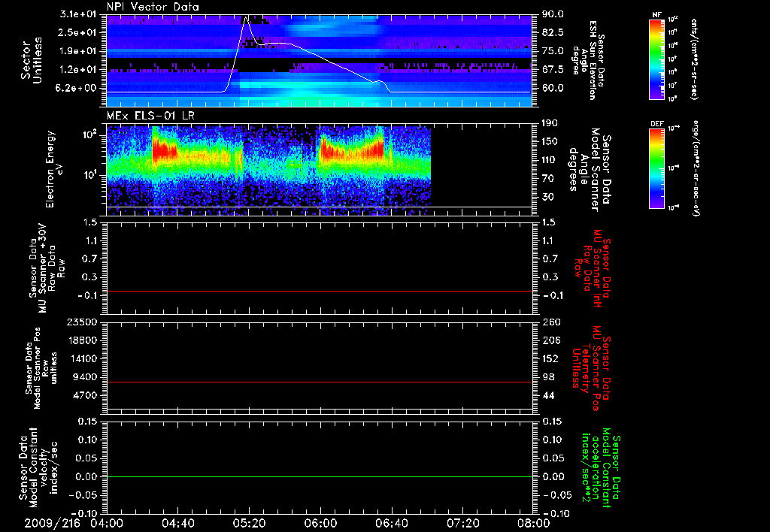Click the "150" scanner angle tick value

[x=550, y=142]
